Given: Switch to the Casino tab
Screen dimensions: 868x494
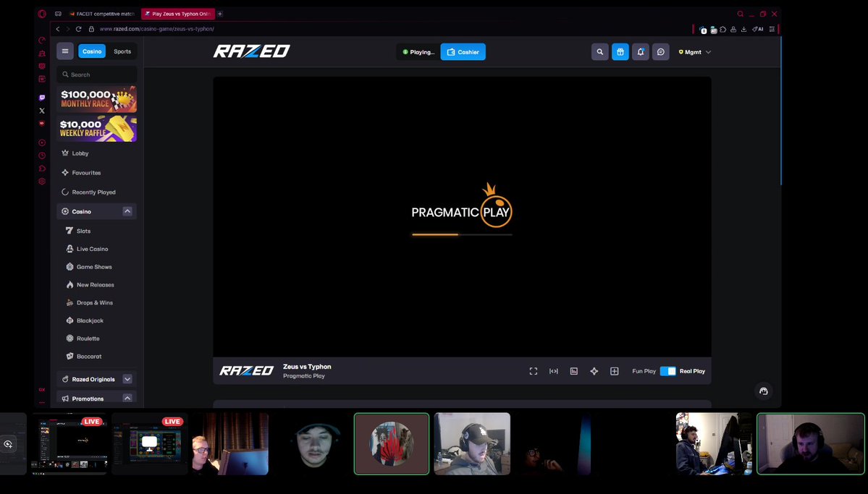Looking at the screenshot, I should [x=92, y=51].
